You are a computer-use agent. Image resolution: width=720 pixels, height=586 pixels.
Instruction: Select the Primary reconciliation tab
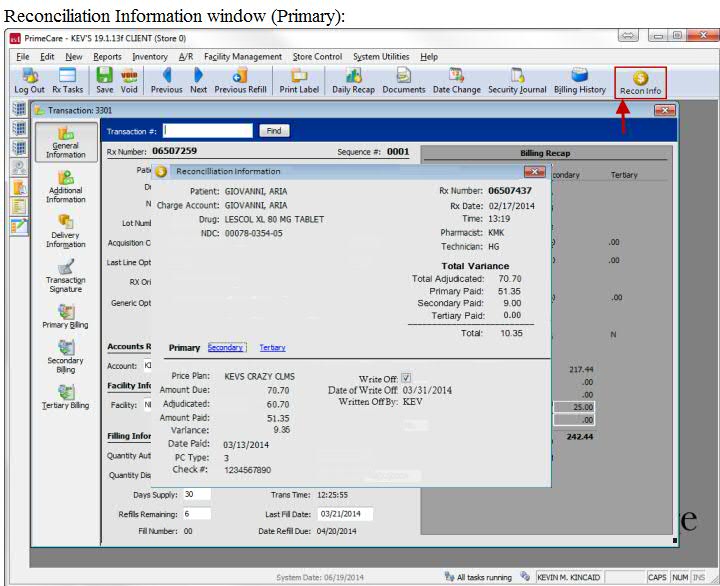(184, 348)
